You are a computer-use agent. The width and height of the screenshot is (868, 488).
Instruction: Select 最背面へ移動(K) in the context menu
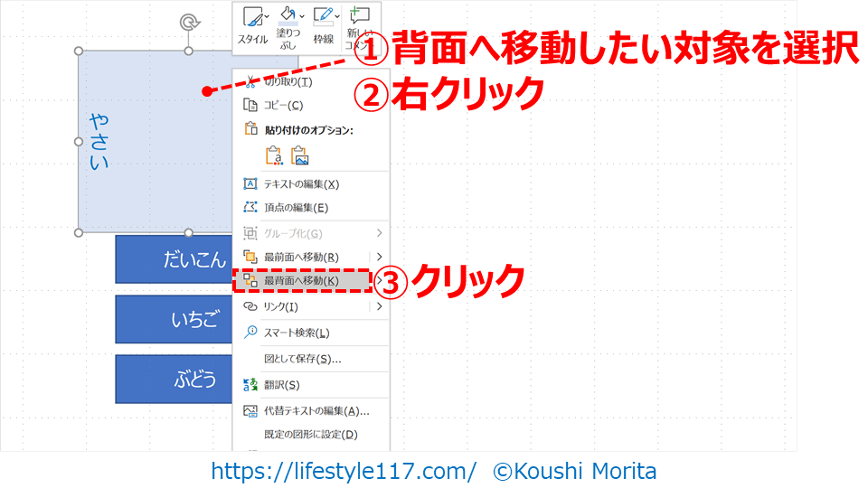point(301,281)
